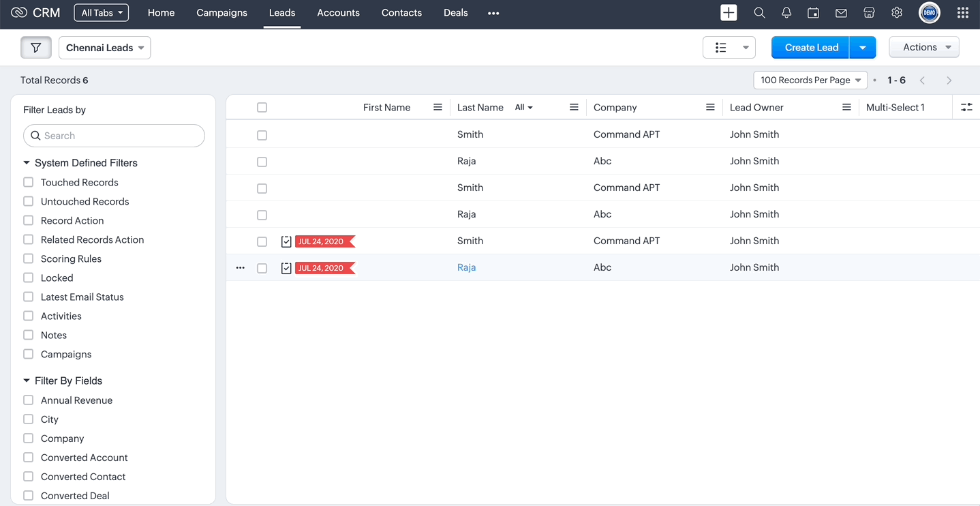The height and width of the screenshot is (506, 980).
Task: Open the mail envelope icon
Action: [x=841, y=13]
